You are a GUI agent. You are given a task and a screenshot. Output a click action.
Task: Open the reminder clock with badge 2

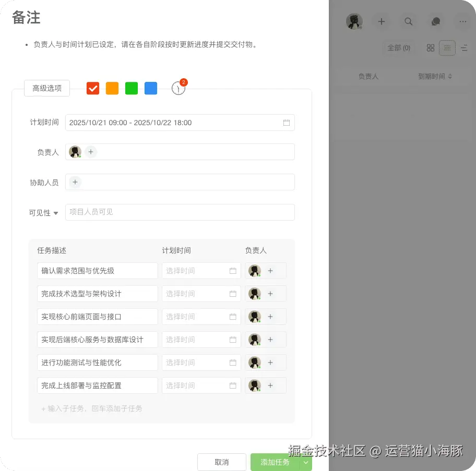coord(178,88)
